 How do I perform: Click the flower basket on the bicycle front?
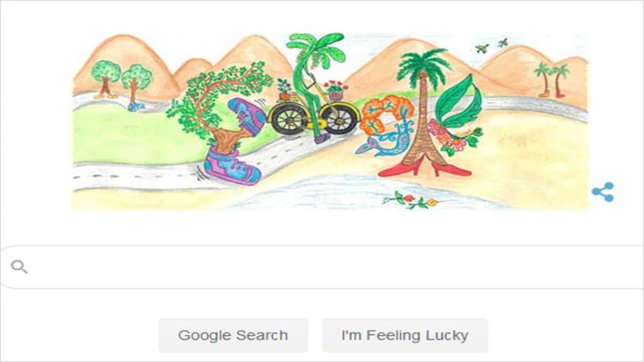(x=336, y=91)
